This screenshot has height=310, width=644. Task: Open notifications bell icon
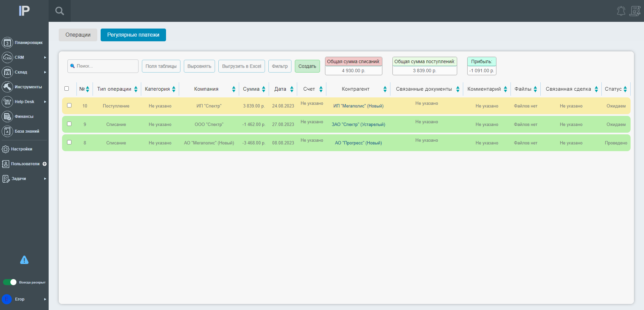[x=621, y=11]
